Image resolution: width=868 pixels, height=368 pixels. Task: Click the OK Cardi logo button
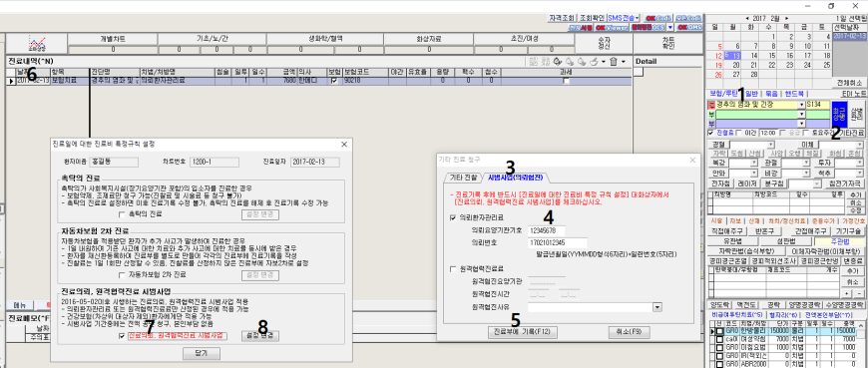[659, 18]
